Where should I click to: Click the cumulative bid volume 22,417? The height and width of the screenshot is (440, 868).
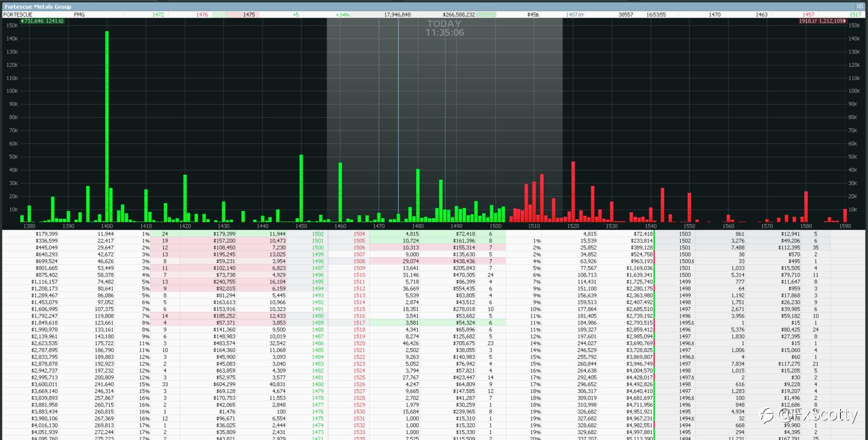pyautogui.click(x=105, y=241)
